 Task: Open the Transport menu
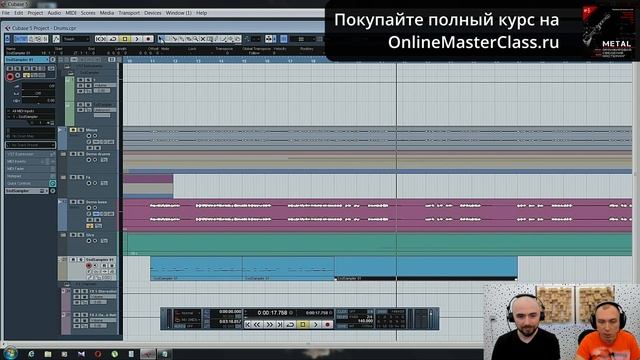(129, 13)
